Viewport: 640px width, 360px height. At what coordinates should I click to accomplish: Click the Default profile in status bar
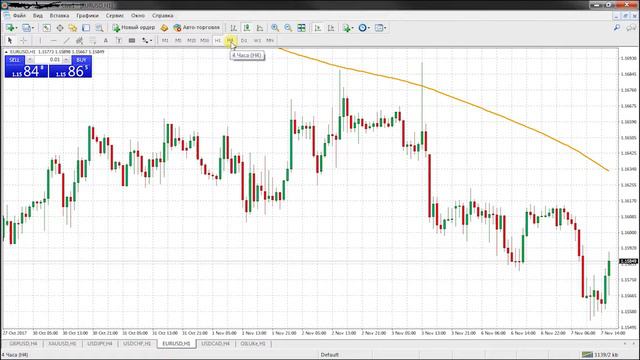click(329, 355)
